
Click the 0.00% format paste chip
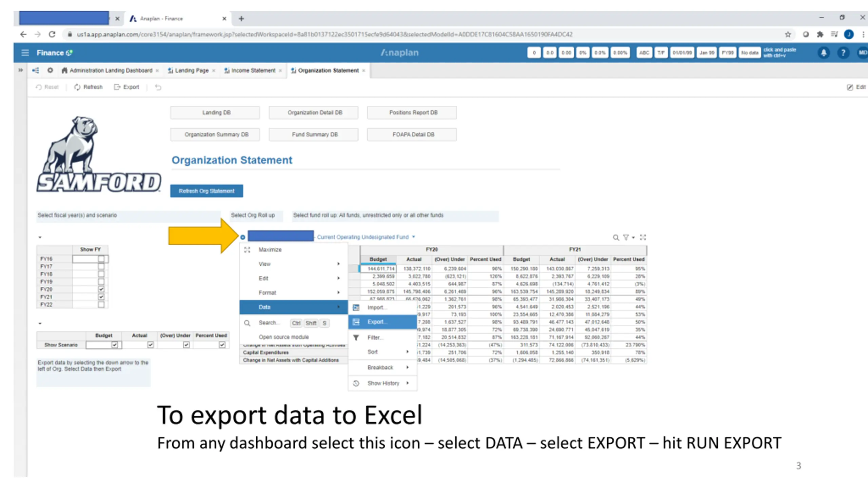point(620,53)
